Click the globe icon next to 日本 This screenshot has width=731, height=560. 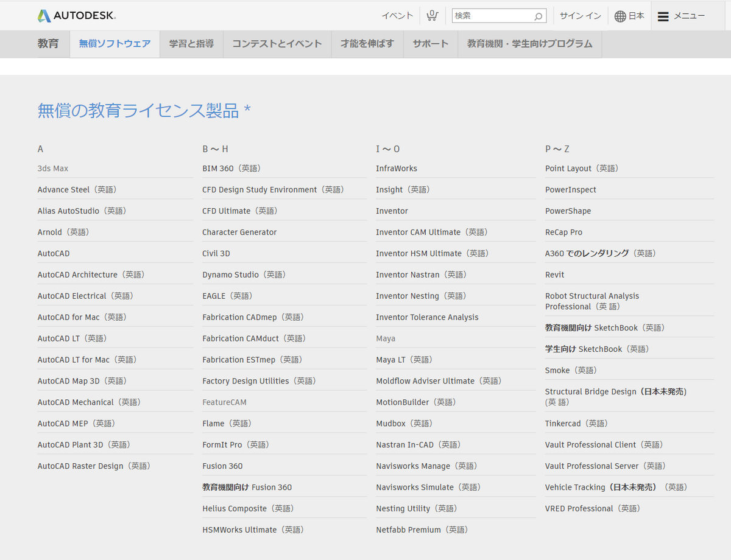pos(620,16)
